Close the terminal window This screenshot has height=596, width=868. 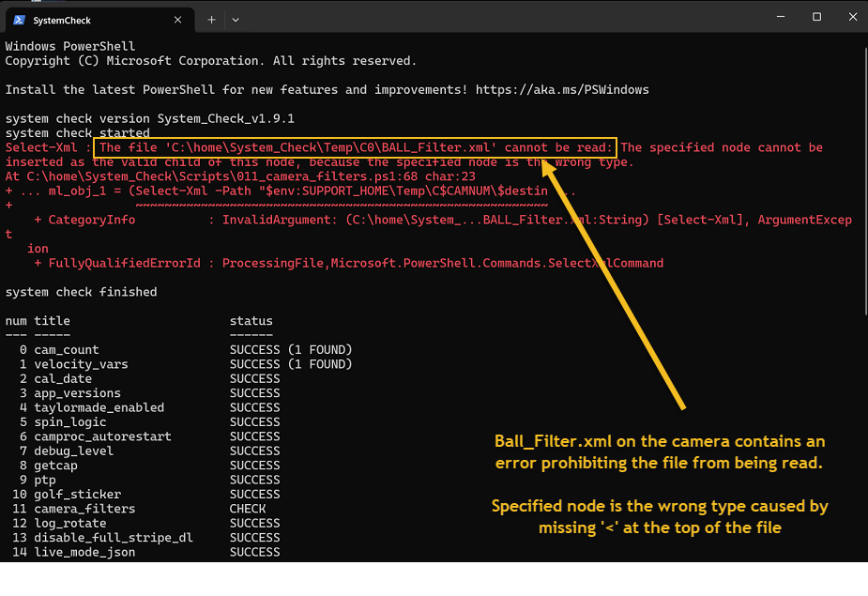click(852, 17)
